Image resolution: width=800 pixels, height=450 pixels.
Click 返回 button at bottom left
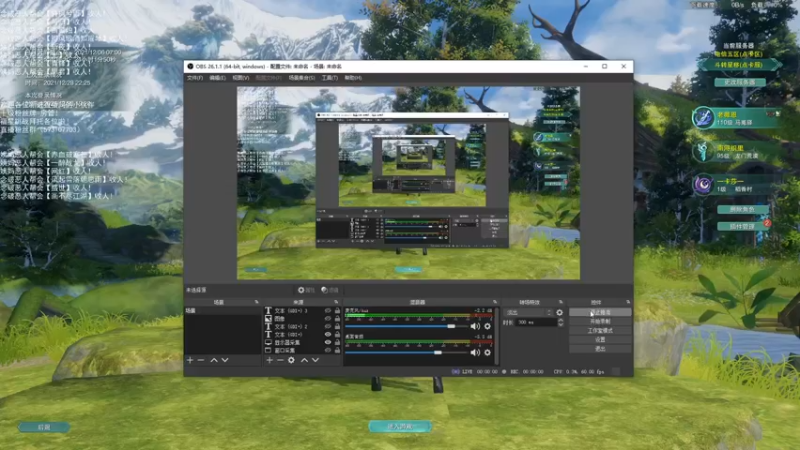point(44,427)
